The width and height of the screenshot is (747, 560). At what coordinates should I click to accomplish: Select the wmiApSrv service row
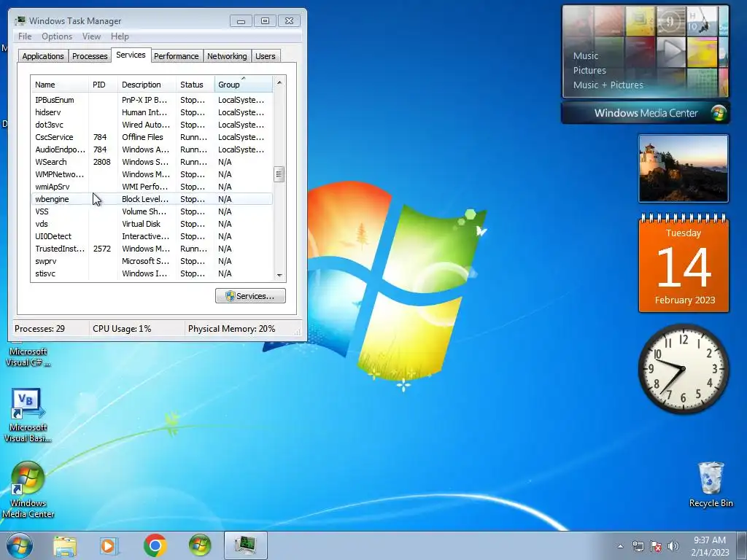tap(152, 187)
